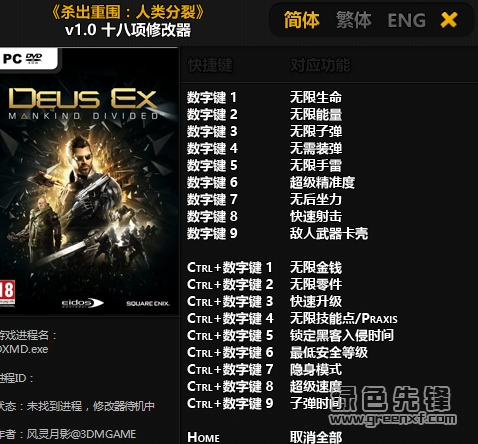Click the 快捷键 column header

210,65
